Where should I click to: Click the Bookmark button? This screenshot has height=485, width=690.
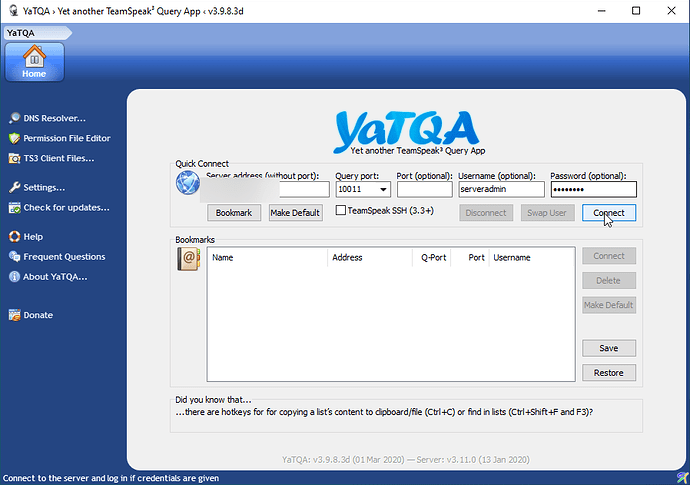pyautogui.click(x=235, y=213)
